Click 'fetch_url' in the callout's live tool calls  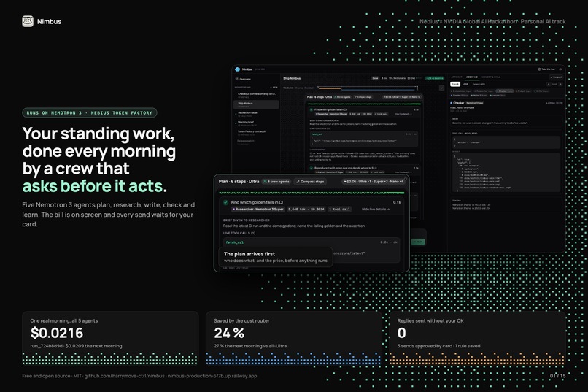pos(235,242)
